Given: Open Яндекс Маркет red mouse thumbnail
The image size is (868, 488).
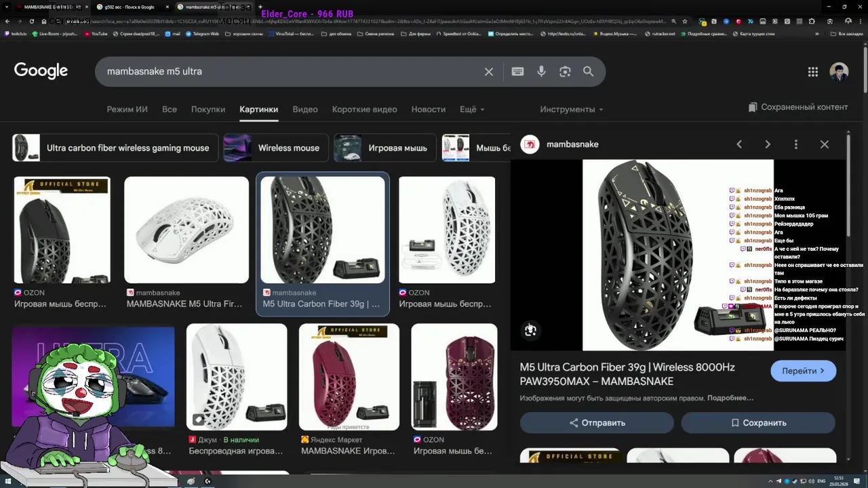Looking at the screenshot, I should pos(349,377).
